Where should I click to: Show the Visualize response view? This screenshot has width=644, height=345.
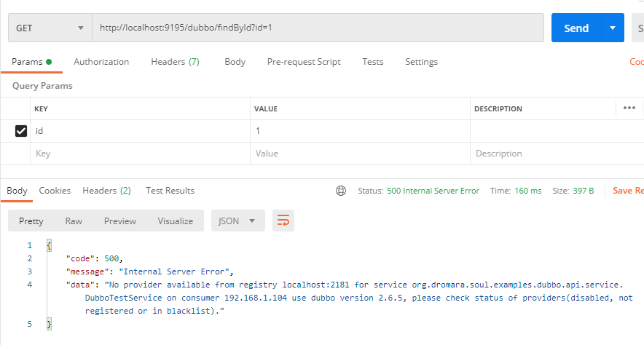(175, 221)
